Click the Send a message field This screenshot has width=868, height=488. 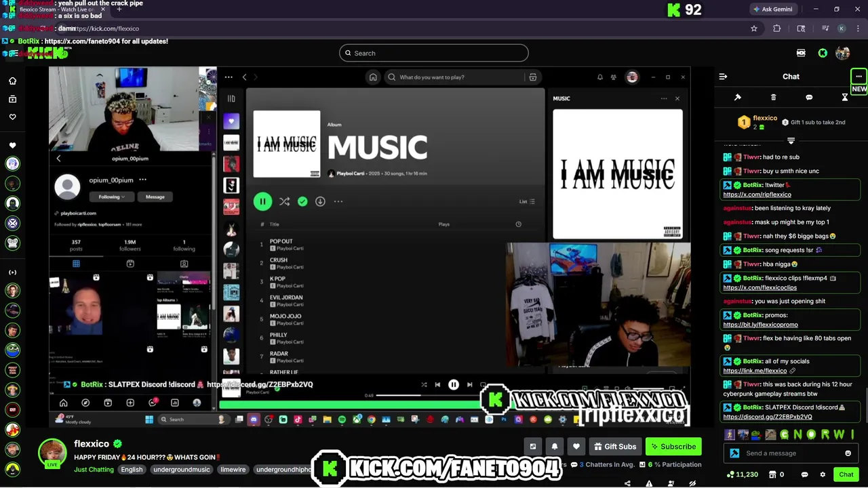point(790,453)
